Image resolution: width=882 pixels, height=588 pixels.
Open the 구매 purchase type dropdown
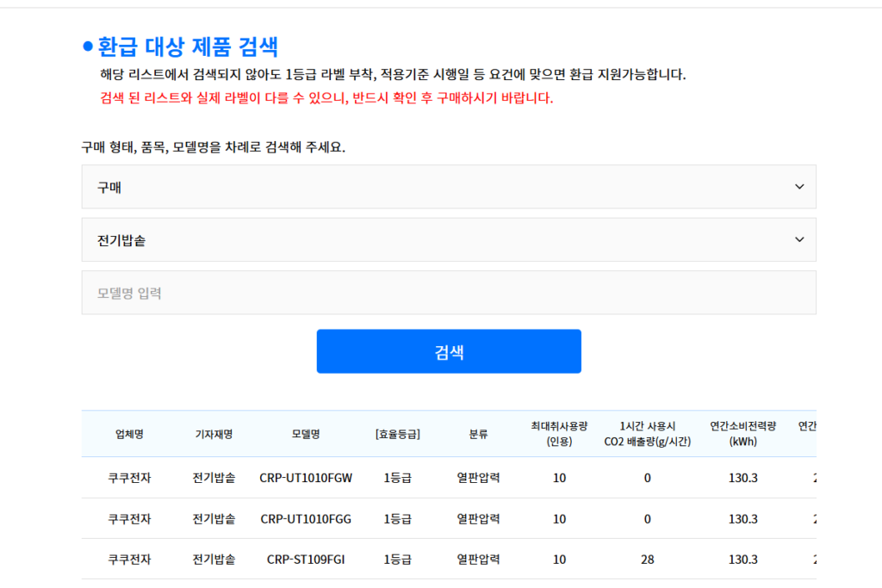click(x=448, y=187)
